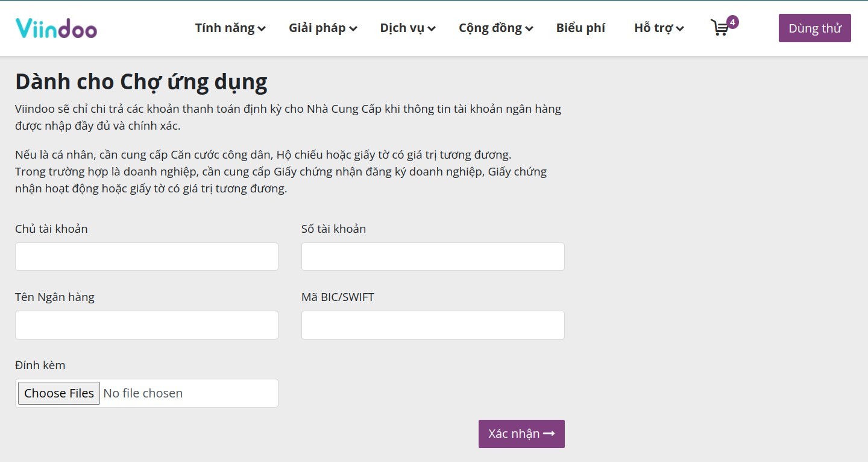Viewport: 868px width, 462px height.
Task: Expand the Dịch vụ dropdown menu
Action: pyautogui.click(x=407, y=28)
